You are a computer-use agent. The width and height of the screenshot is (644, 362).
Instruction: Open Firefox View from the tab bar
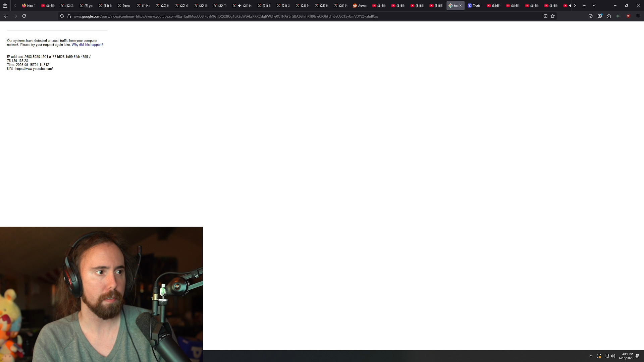(x=5, y=6)
